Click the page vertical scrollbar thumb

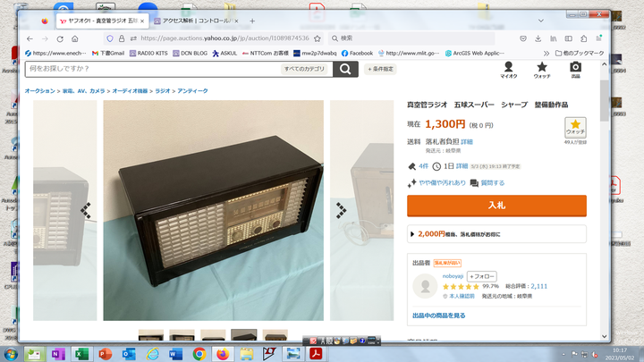coord(604,100)
